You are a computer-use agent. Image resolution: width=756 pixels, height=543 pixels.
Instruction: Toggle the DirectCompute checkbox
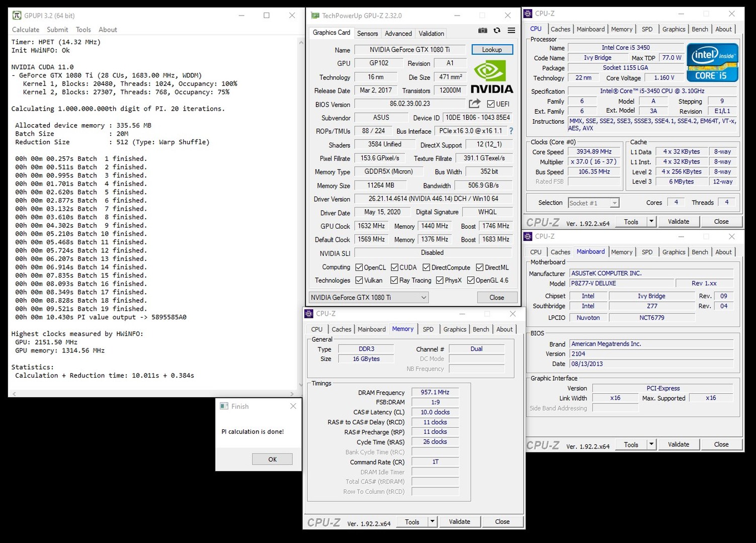point(427,267)
